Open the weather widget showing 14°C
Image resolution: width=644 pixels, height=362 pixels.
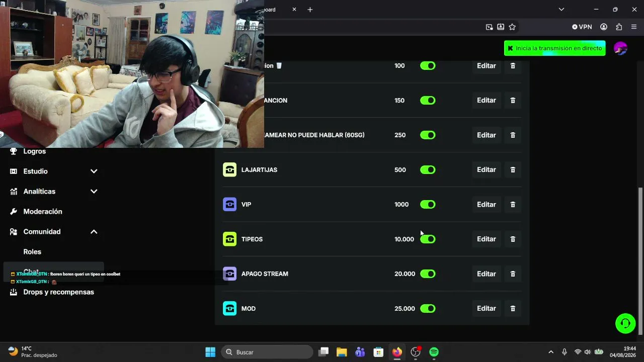(33, 352)
